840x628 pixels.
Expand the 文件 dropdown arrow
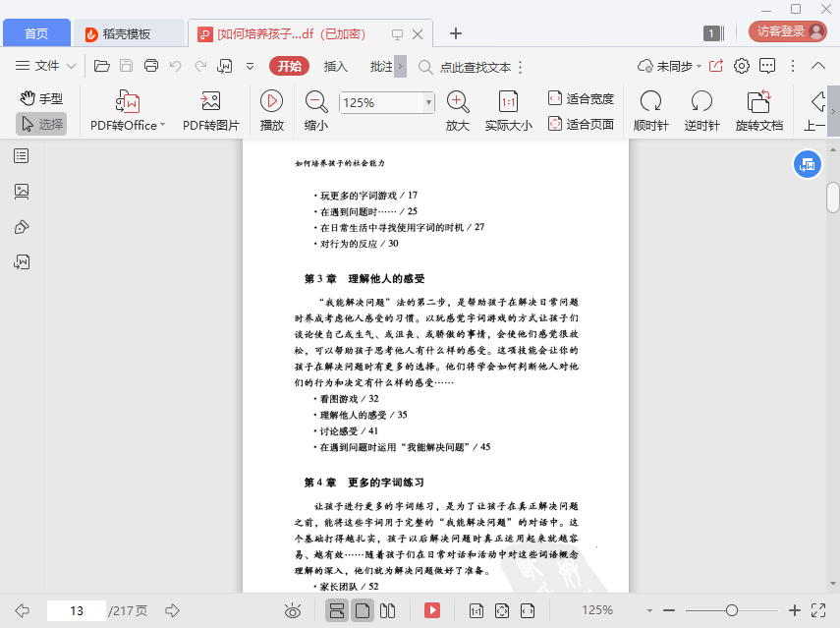coord(72,67)
